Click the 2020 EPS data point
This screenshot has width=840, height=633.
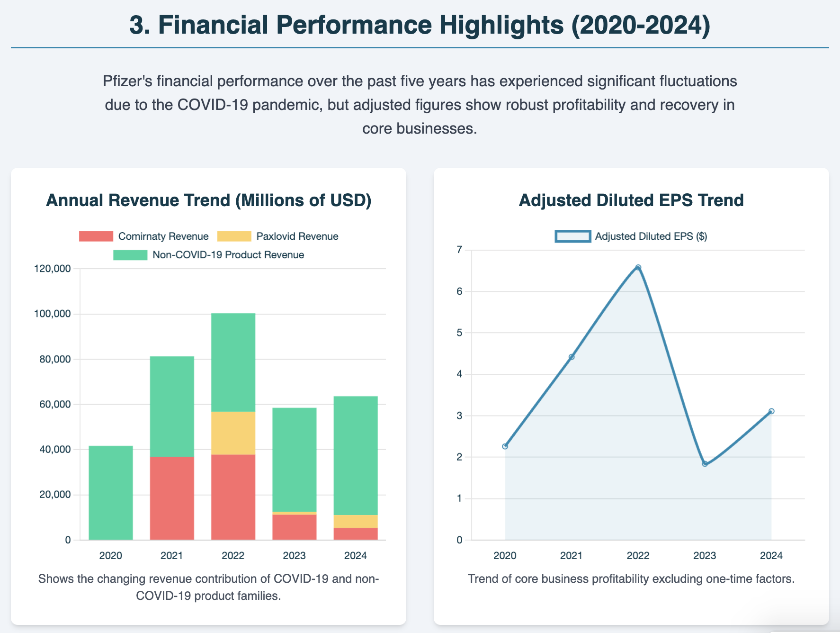(505, 446)
